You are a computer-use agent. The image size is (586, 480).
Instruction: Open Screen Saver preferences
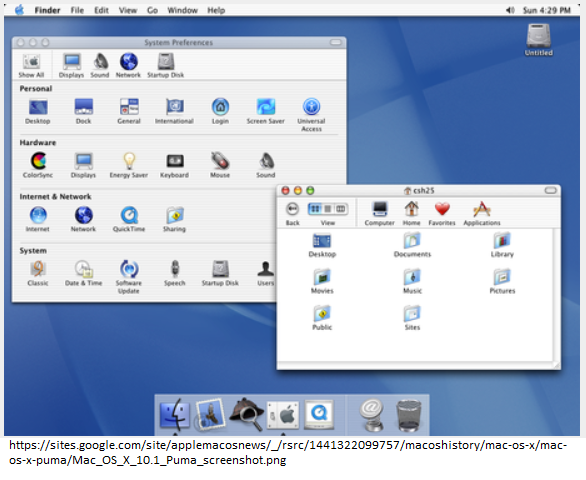tap(266, 111)
